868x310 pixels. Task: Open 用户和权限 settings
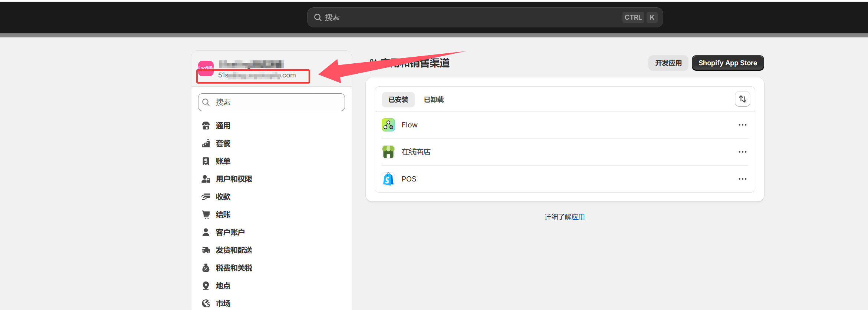[233, 179]
